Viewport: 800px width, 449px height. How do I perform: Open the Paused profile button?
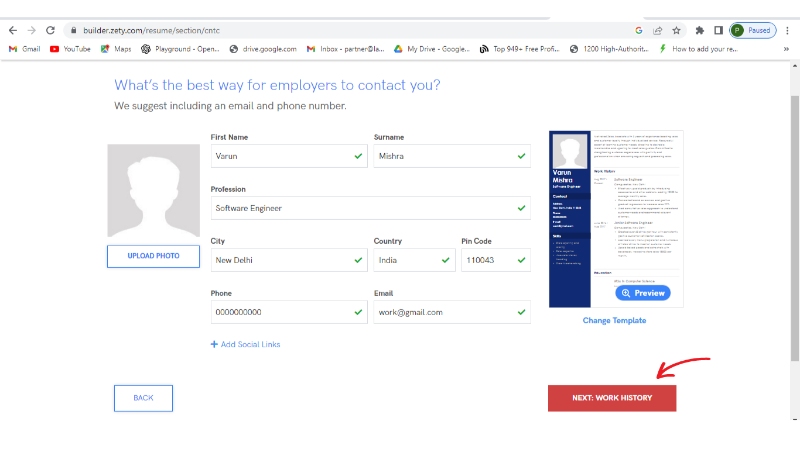(x=752, y=30)
